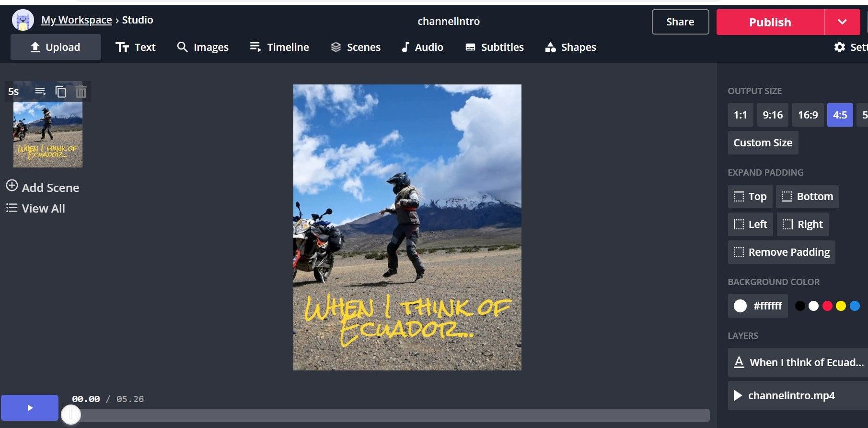Pick the red background color swatch
The width and height of the screenshot is (868, 428).
pyautogui.click(x=827, y=306)
